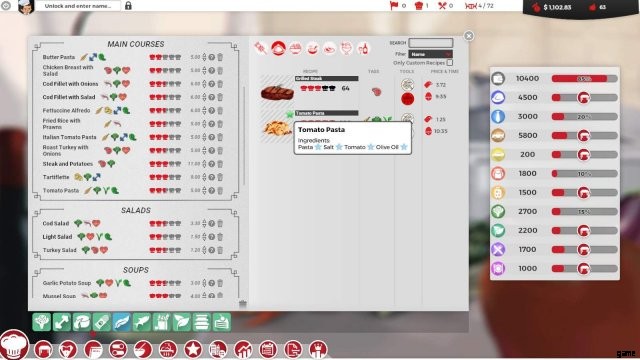640x360 pixels.
Task: Select the main course plate category tab
Action: pyautogui.click(x=278, y=48)
